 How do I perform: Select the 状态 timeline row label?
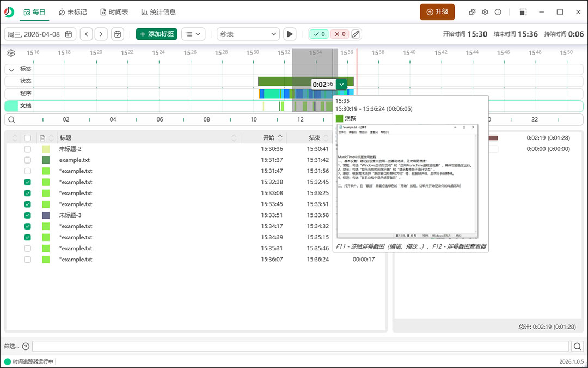click(26, 81)
